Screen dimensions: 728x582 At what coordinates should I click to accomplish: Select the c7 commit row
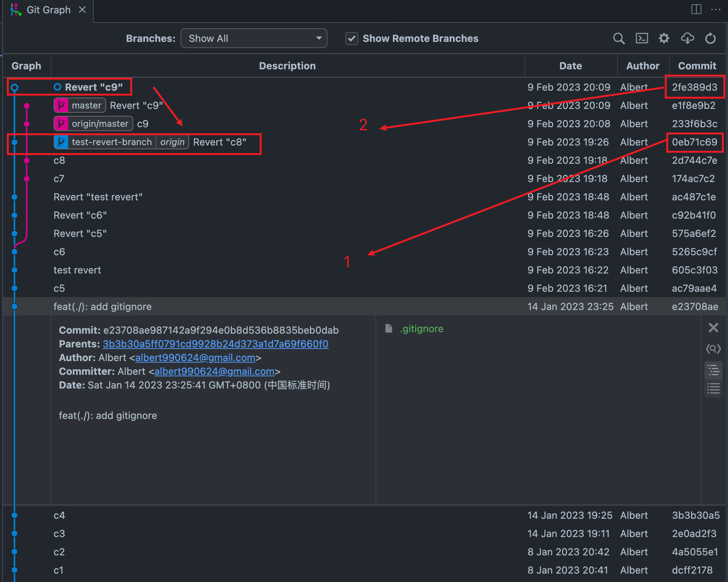[364, 179]
